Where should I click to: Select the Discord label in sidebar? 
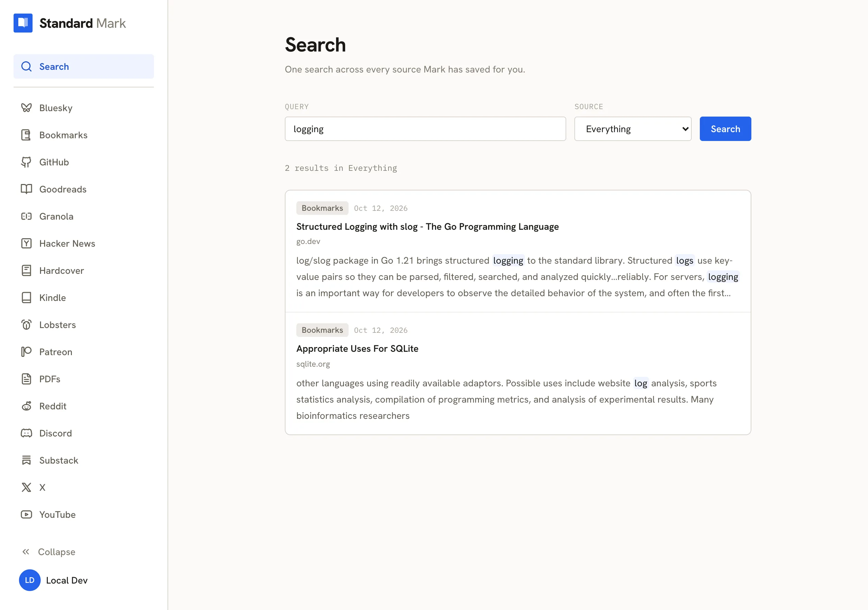click(56, 433)
